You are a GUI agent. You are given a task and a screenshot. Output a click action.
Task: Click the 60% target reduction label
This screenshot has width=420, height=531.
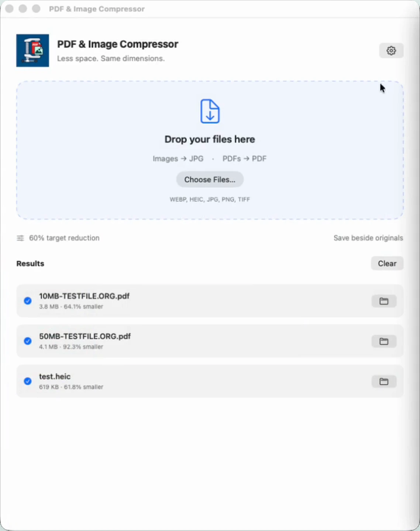(x=64, y=238)
